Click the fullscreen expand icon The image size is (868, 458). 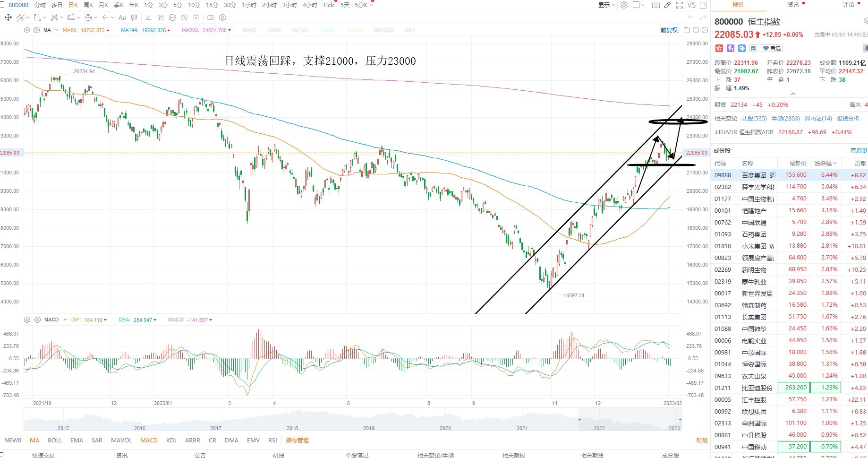680,5
